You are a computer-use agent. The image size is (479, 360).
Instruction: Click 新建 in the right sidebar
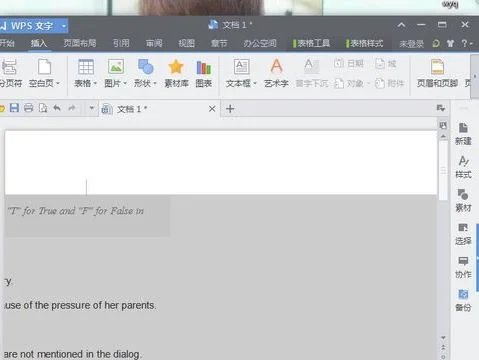click(x=463, y=134)
